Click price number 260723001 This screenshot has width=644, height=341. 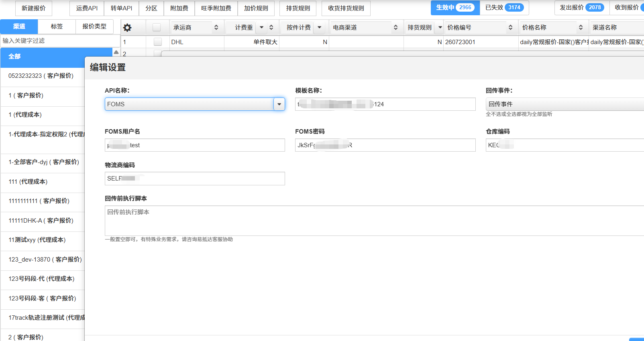[481, 42]
